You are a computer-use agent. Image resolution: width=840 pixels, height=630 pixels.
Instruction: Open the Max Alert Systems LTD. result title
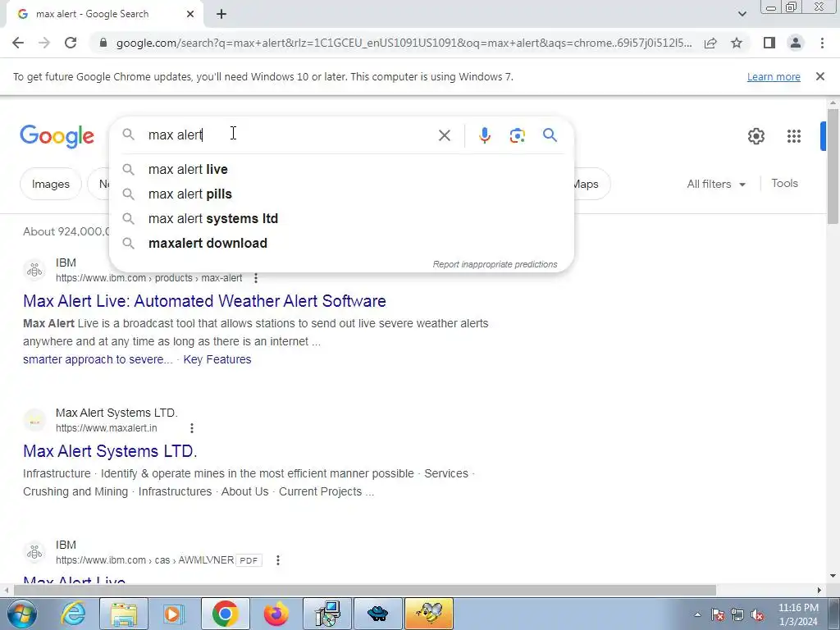click(110, 451)
